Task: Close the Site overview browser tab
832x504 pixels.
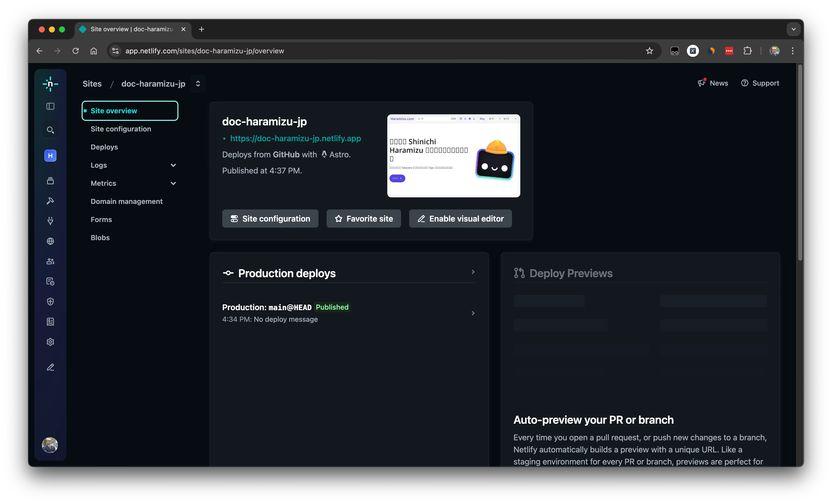Action: point(183,29)
